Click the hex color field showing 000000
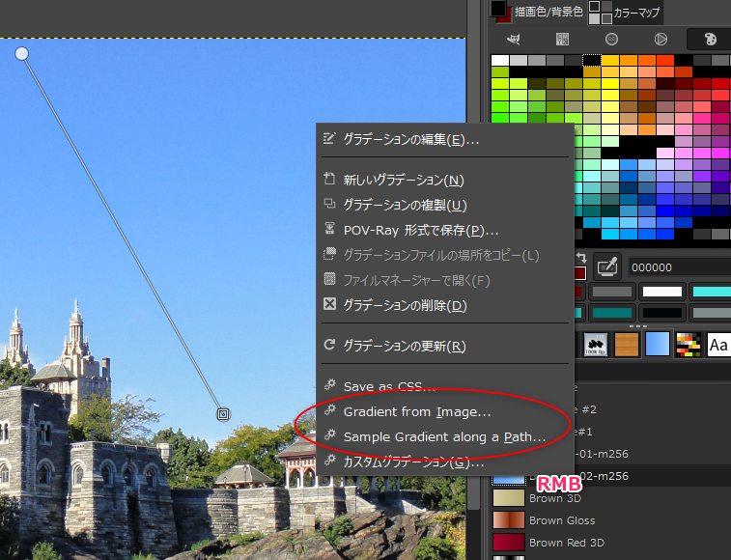The width and height of the screenshot is (731, 560). click(x=676, y=266)
